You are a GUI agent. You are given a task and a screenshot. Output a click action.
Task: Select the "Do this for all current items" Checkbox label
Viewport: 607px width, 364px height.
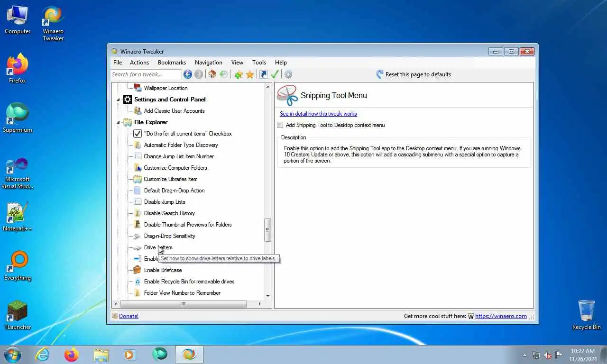(x=188, y=134)
